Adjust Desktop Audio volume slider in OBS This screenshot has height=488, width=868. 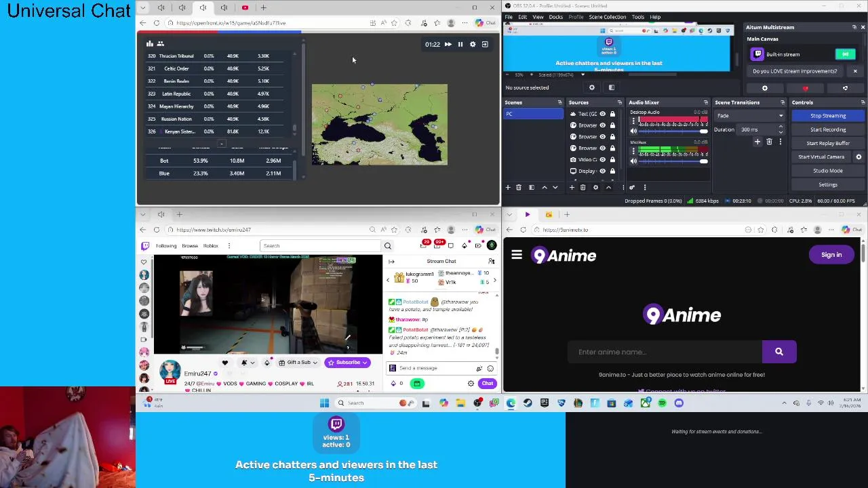673,130
